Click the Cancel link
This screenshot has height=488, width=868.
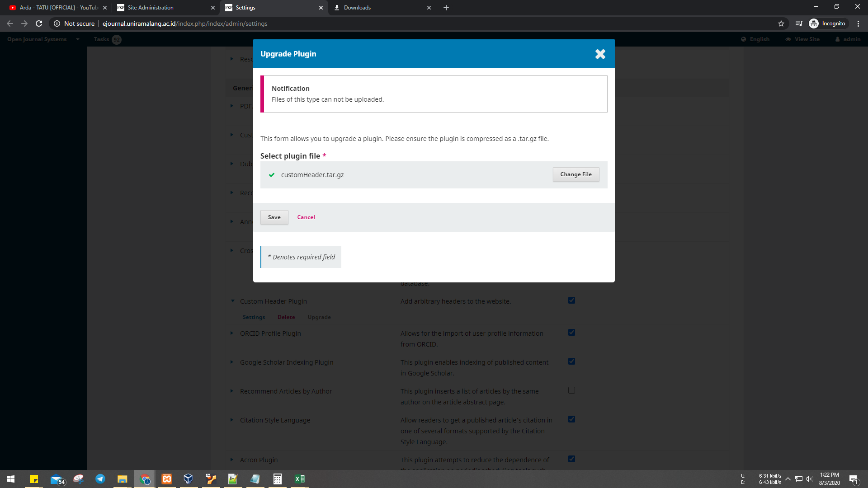click(x=306, y=217)
